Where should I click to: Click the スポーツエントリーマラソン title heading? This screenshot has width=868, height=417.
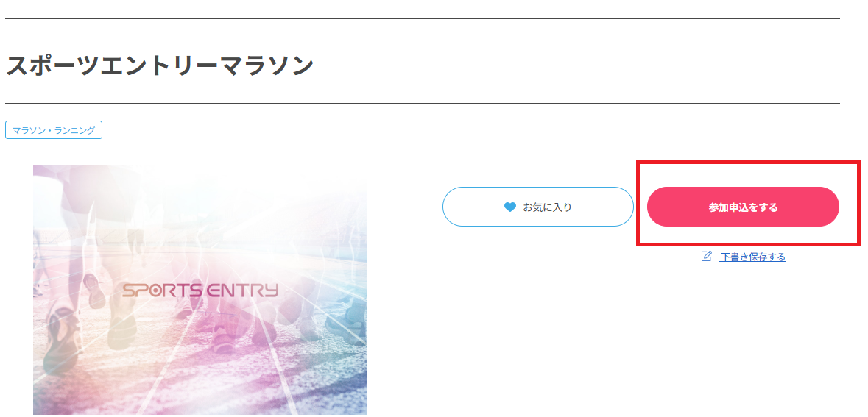click(160, 65)
